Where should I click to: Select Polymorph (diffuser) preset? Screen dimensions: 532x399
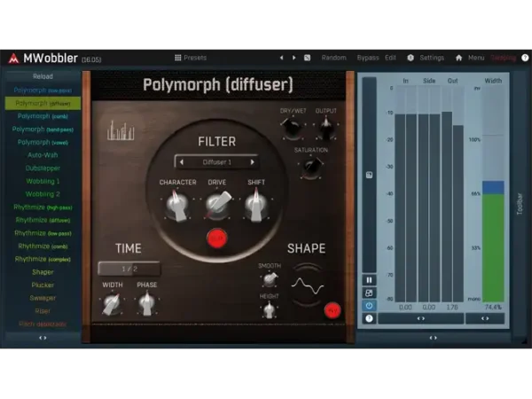click(43, 103)
